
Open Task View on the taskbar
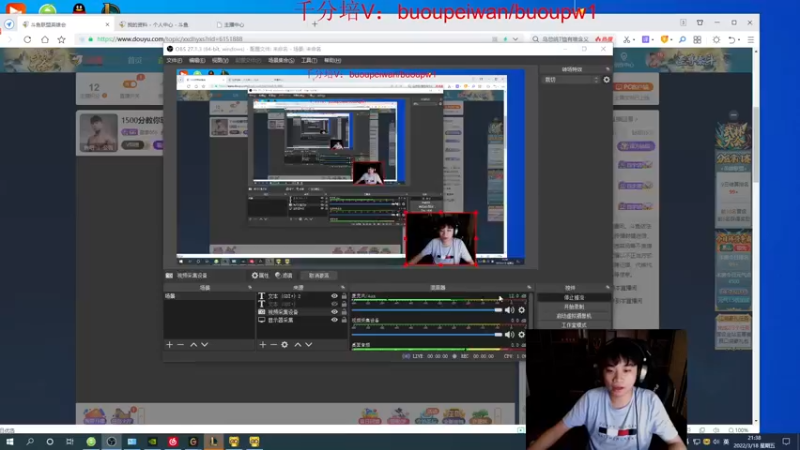[x=70, y=441]
